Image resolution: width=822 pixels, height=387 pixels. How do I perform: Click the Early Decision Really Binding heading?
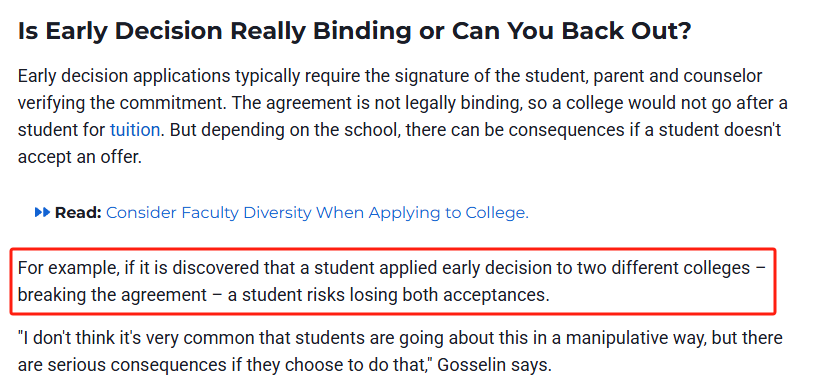(x=354, y=31)
